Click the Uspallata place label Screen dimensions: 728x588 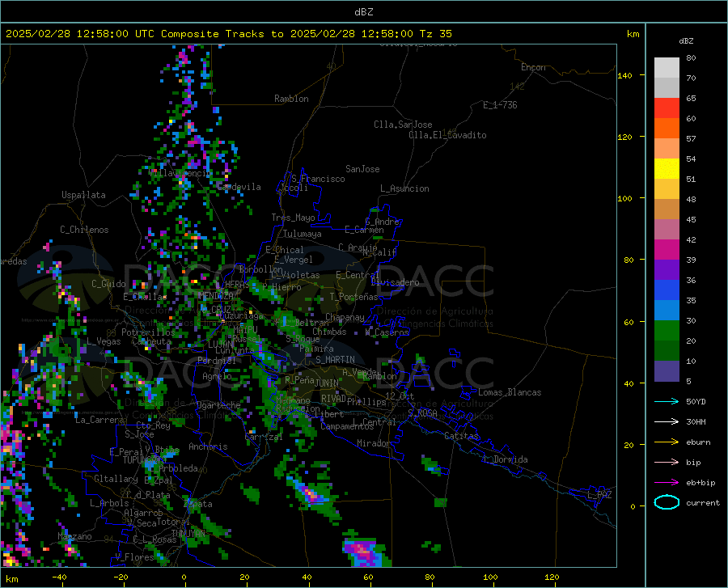(x=83, y=195)
